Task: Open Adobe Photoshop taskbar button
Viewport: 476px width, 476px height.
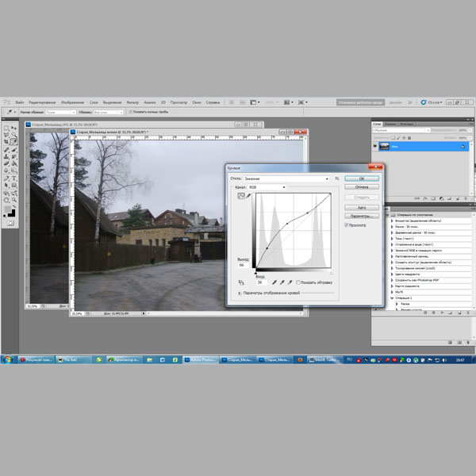Action: [201, 359]
